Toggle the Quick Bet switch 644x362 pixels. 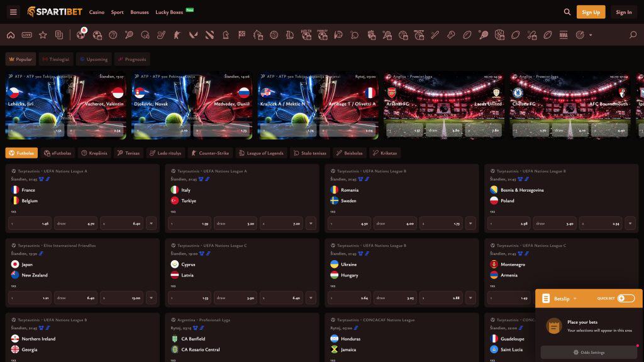[x=626, y=299]
